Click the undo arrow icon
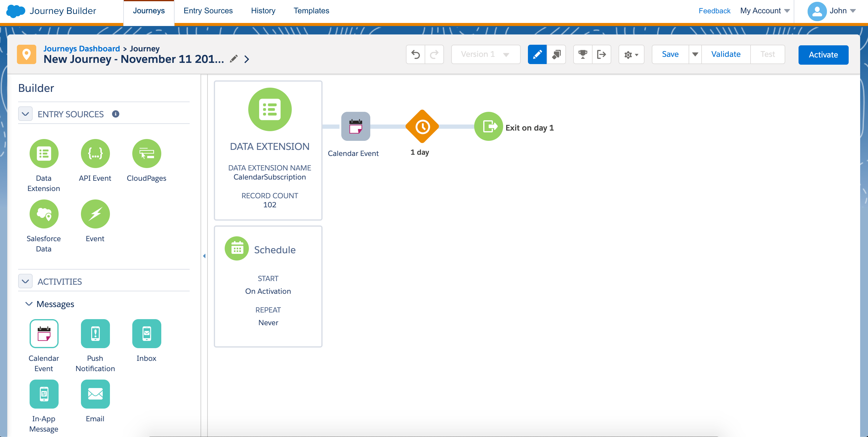This screenshot has height=437, width=868. click(416, 54)
